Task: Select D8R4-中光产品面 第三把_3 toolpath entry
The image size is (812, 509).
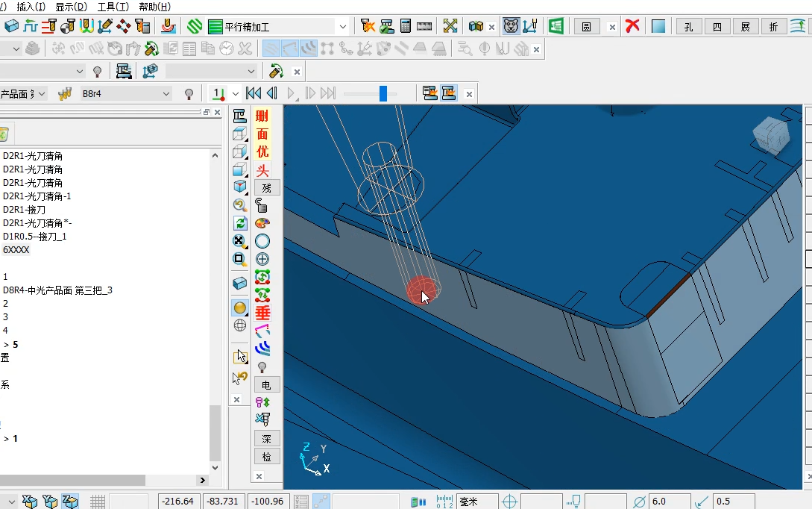Action: 57,290
